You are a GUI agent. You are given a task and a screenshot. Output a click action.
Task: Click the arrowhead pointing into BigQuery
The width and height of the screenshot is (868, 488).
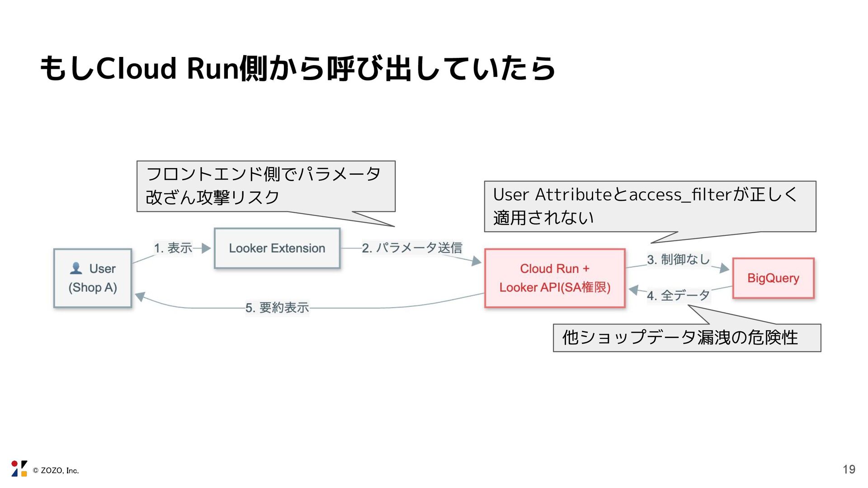[x=724, y=268]
